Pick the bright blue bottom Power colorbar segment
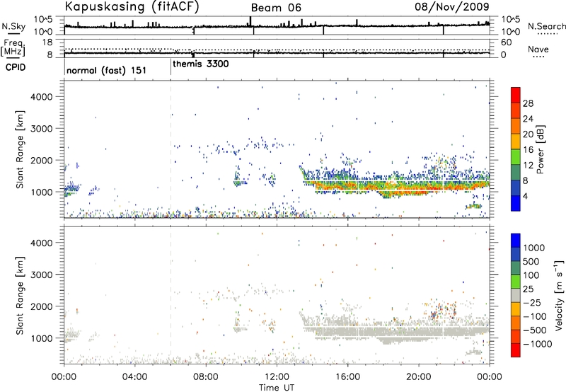Viewport: 566px width, 392px height. pyautogui.click(x=516, y=204)
